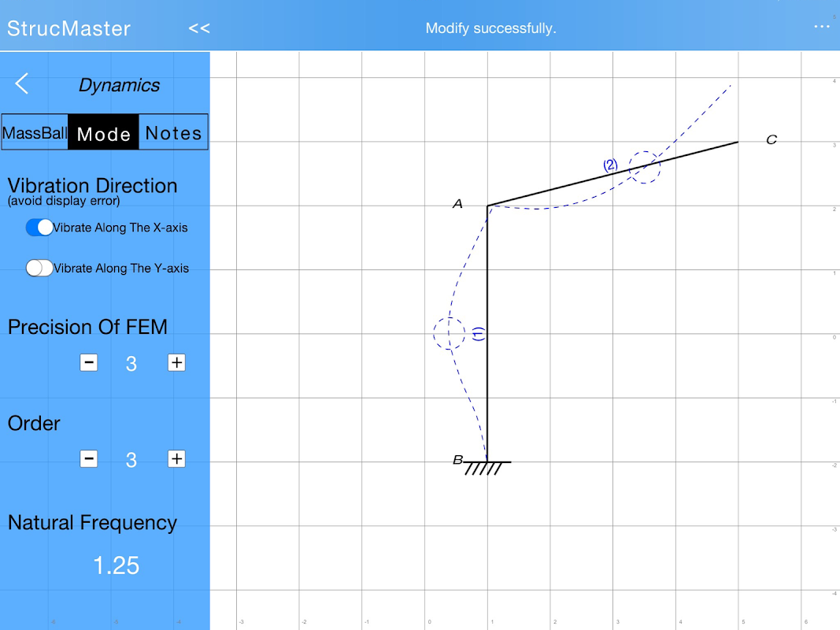Open the three-dot more options menu
The height and width of the screenshot is (630, 840).
click(x=821, y=27)
